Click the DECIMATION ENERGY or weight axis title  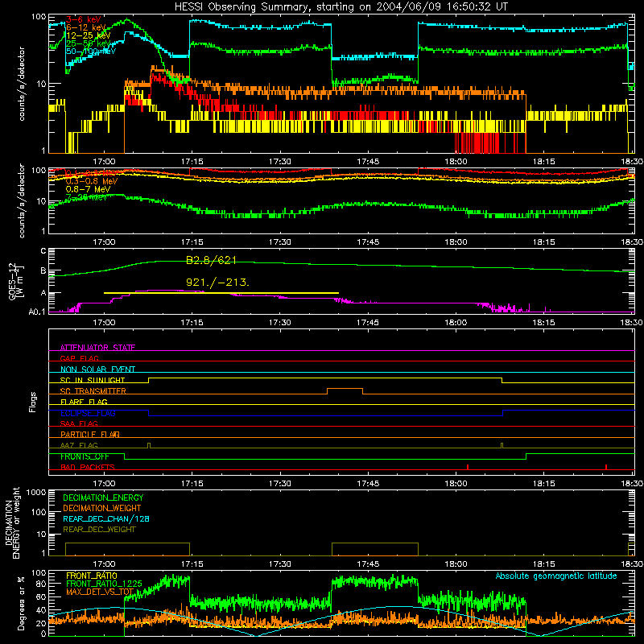tap(12, 522)
